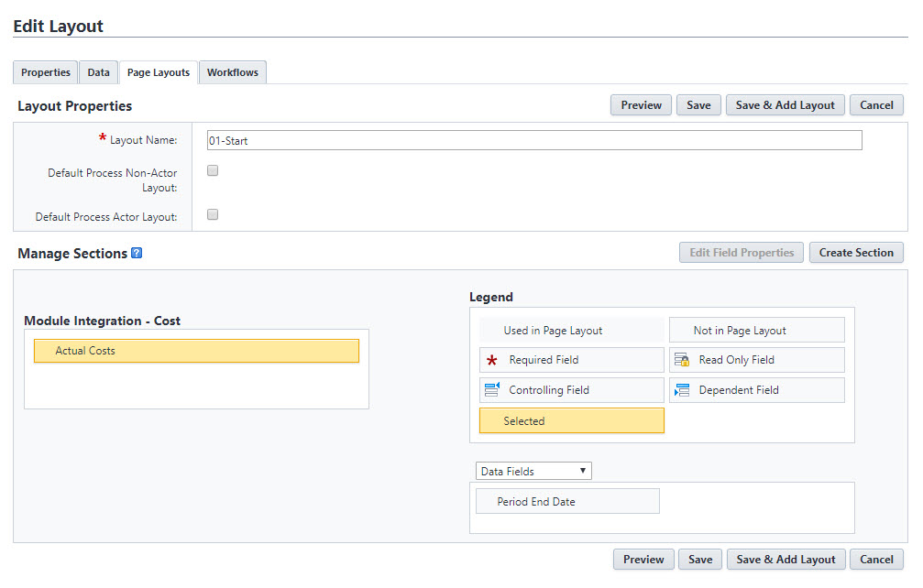Select Period End Date from the field list
Viewport: 923px width, 588px height.
pyautogui.click(x=566, y=501)
